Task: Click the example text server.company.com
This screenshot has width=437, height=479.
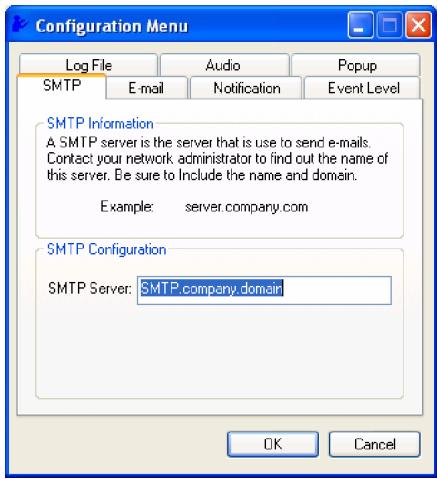Action: point(246,207)
